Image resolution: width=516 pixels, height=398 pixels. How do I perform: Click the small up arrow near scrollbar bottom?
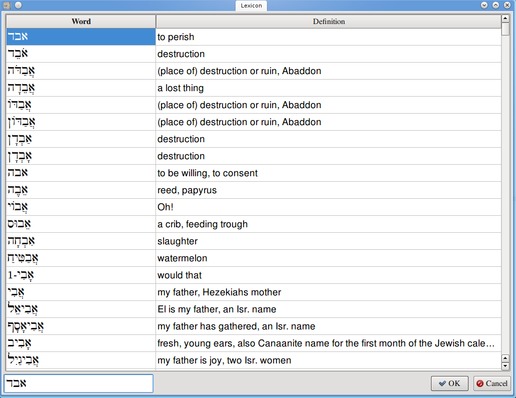click(505, 358)
